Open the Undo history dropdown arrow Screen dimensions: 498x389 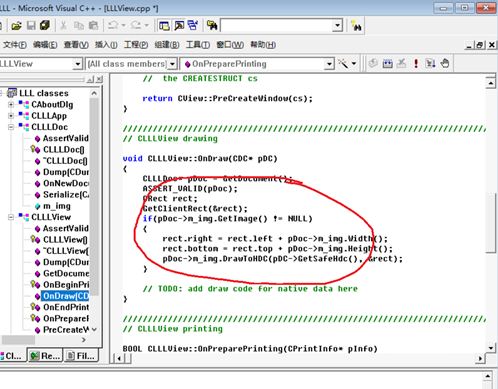pos(124,25)
